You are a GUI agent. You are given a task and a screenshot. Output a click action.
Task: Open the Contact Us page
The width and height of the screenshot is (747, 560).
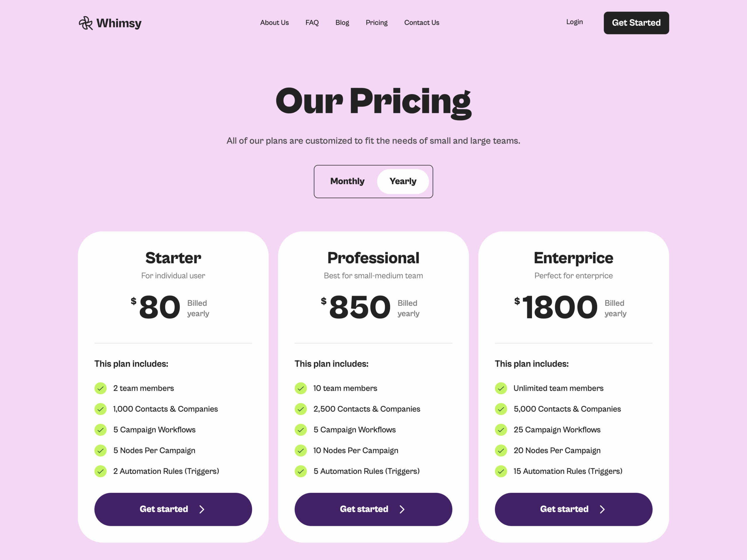(421, 23)
